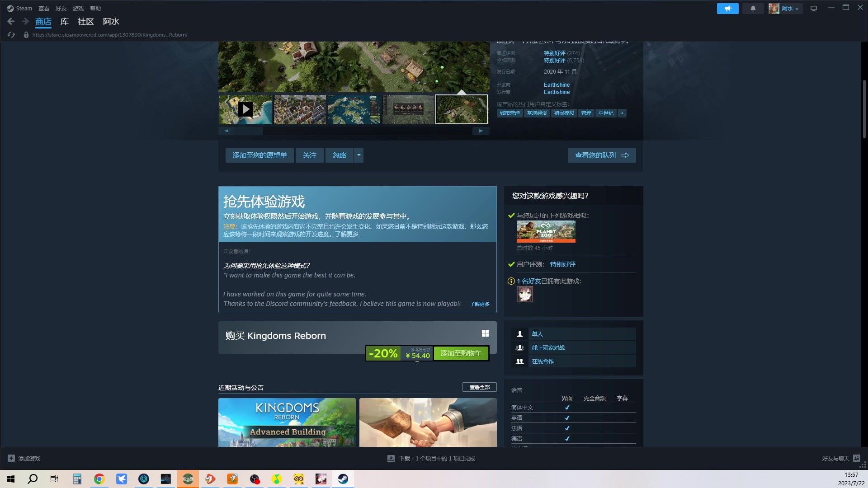Click 查看全部 announcements button

pyautogui.click(x=479, y=387)
